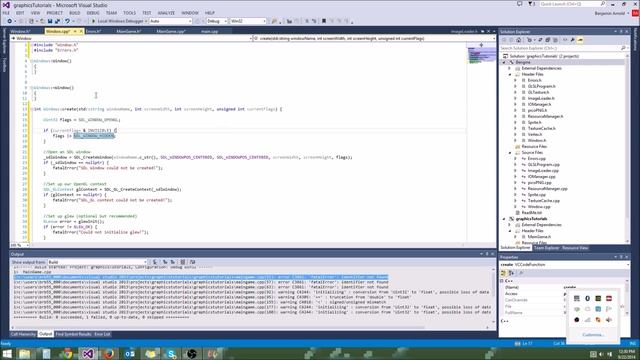Click the Clear All icon in Output toolbar
The image size is (640, 360).
[x=182, y=262]
